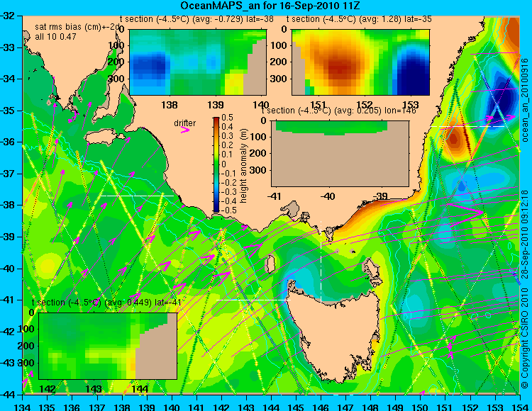Image resolution: width=532 pixels, height=411 pixels.
Task: Click the magenta drifter arrow legend symbol
Action: pyautogui.click(x=185, y=130)
